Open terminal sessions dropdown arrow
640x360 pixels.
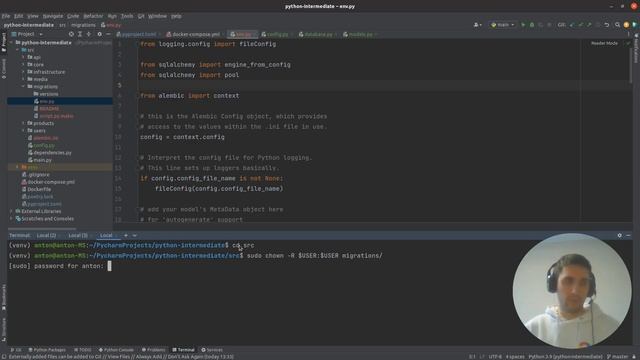click(x=134, y=236)
